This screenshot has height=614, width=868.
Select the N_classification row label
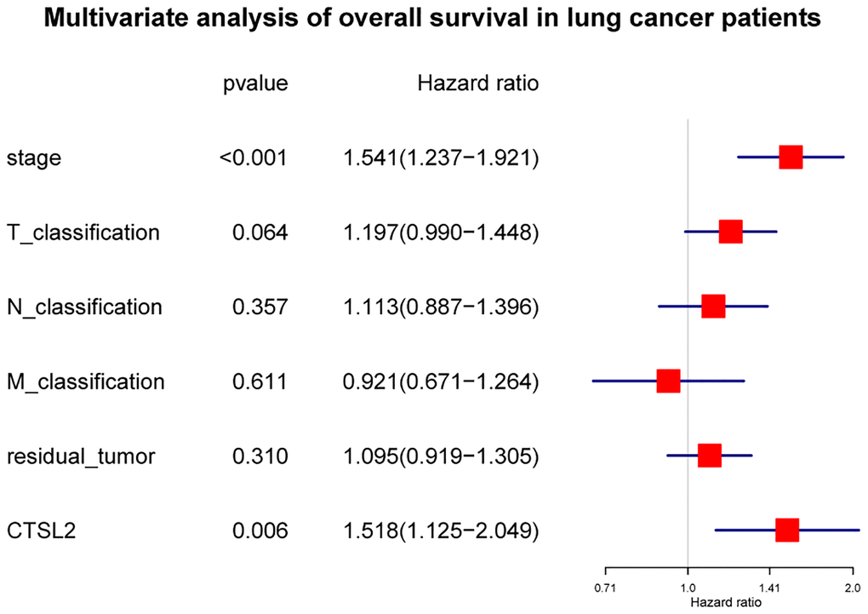click(84, 307)
